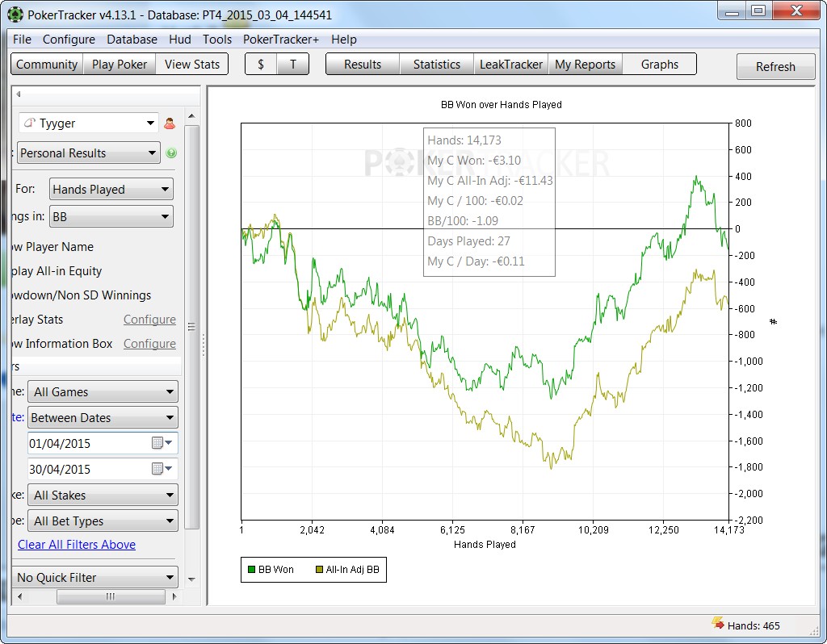Open the LeakTracker tab
The height and width of the screenshot is (644, 827).
(511, 65)
